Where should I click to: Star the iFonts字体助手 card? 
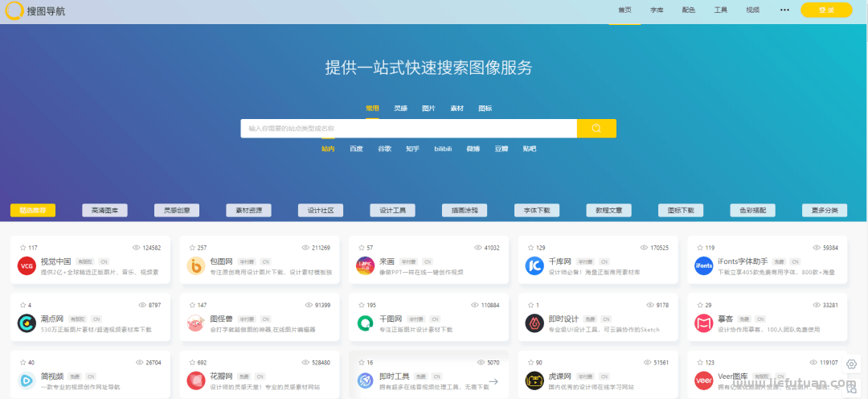pyautogui.click(x=700, y=248)
